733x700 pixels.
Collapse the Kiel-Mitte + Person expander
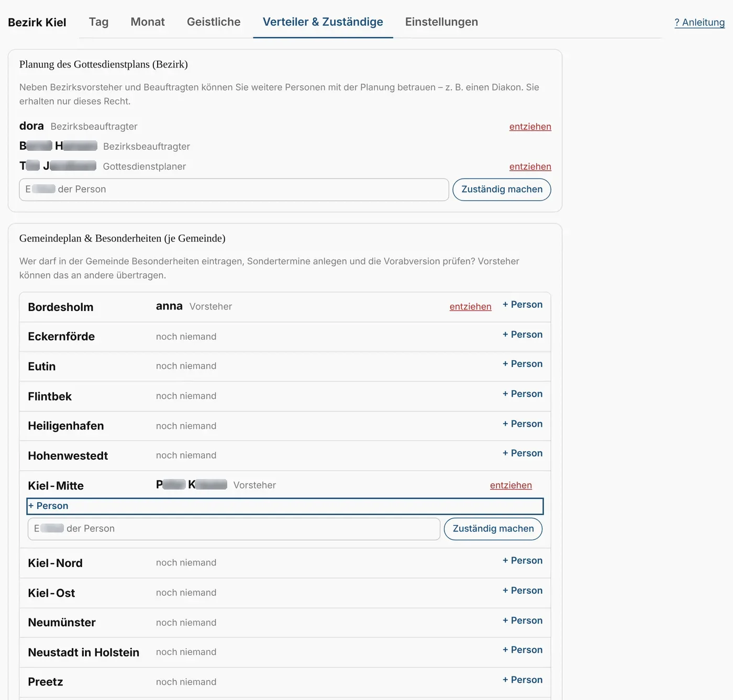tap(285, 506)
